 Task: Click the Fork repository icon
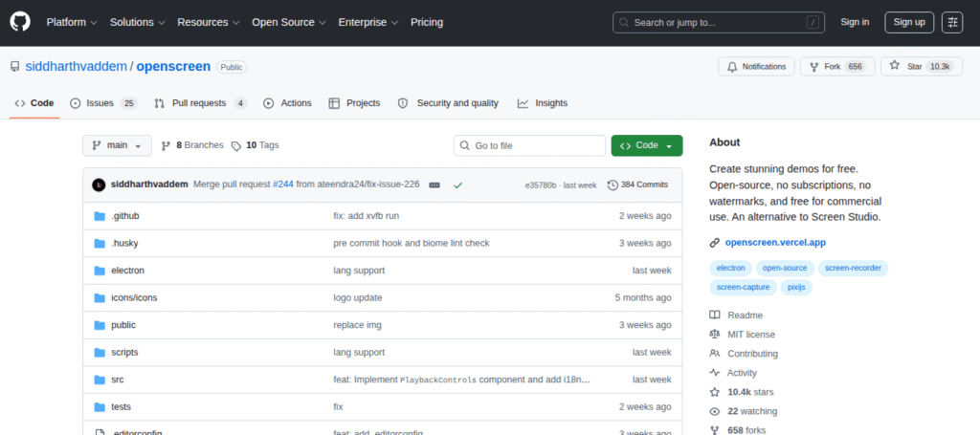click(814, 67)
